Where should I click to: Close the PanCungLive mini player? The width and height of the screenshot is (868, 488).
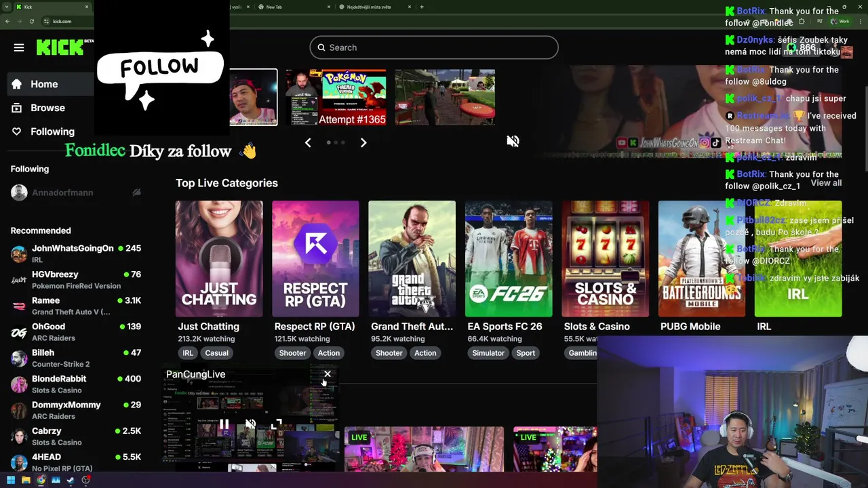(x=328, y=374)
